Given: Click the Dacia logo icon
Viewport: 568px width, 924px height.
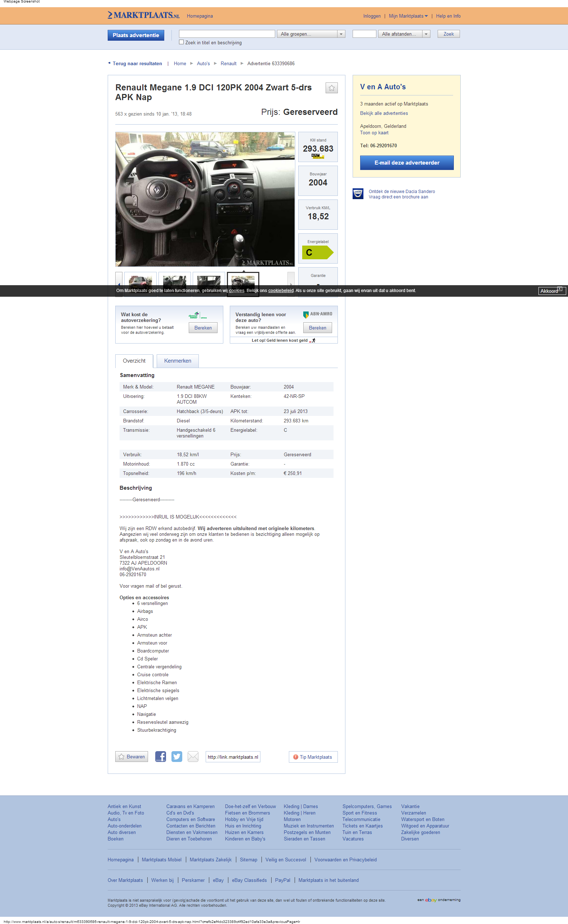Looking at the screenshot, I should [358, 194].
